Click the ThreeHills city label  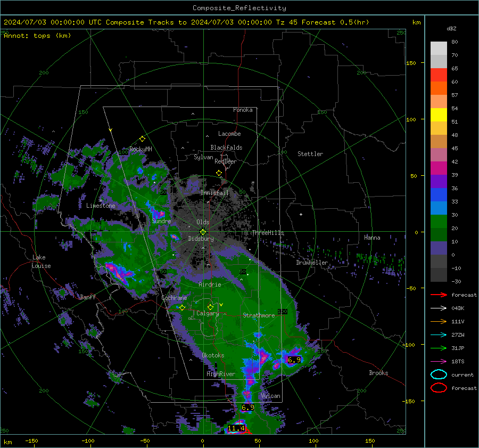268,233
